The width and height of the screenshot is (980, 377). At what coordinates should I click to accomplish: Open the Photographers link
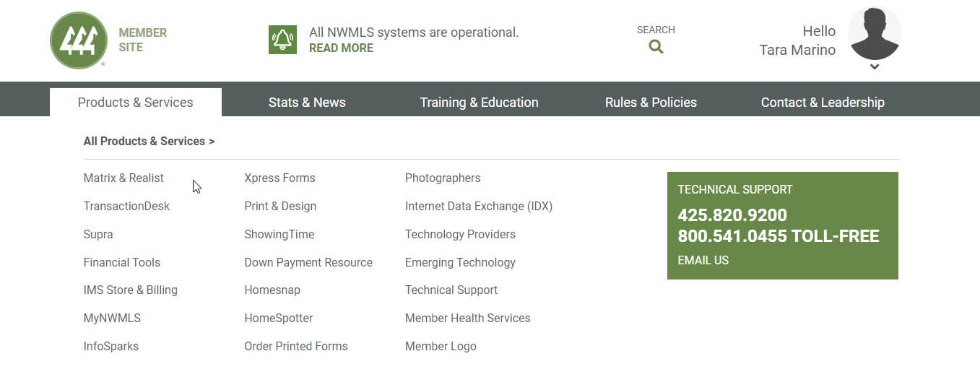click(x=443, y=178)
